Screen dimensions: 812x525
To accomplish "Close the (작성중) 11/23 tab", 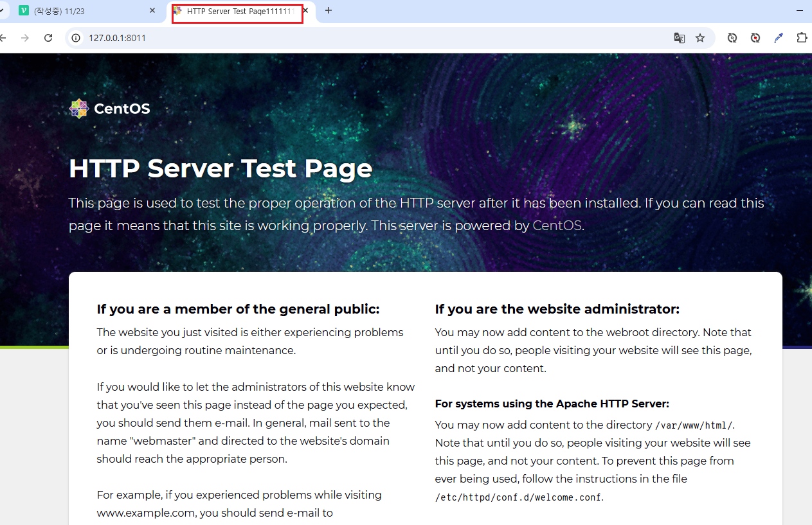I will point(152,11).
